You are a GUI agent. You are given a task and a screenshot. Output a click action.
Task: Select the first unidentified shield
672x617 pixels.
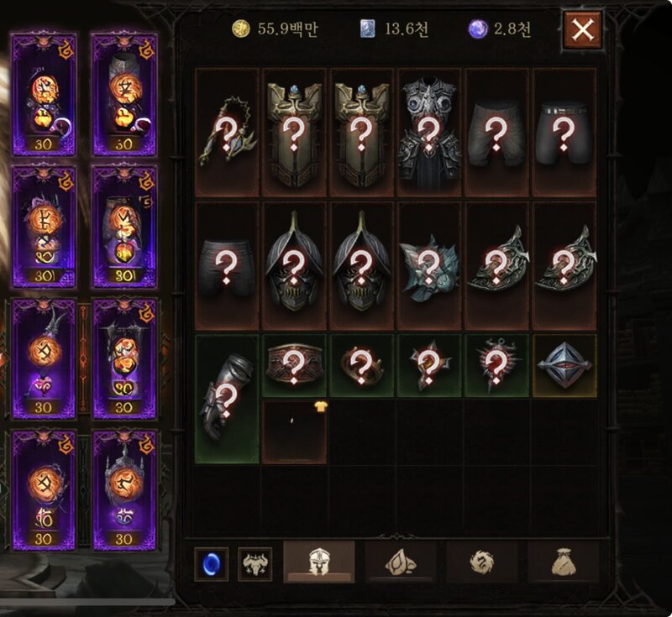pyautogui.click(x=295, y=133)
